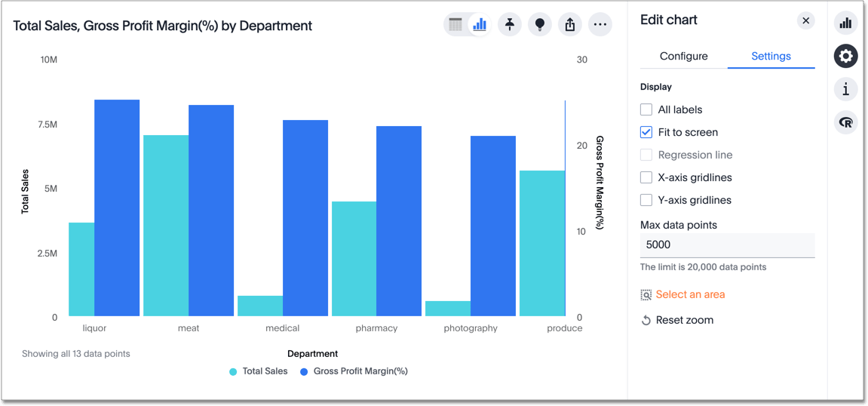The height and width of the screenshot is (406, 868).
Task: Switch to table view icon
Action: pyautogui.click(x=455, y=25)
